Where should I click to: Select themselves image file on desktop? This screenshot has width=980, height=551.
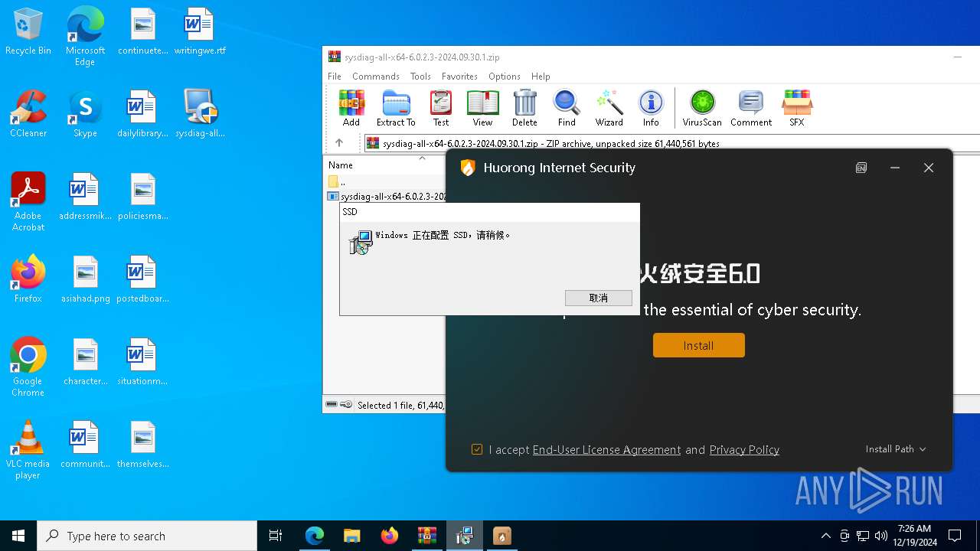pyautogui.click(x=142, y=445)
